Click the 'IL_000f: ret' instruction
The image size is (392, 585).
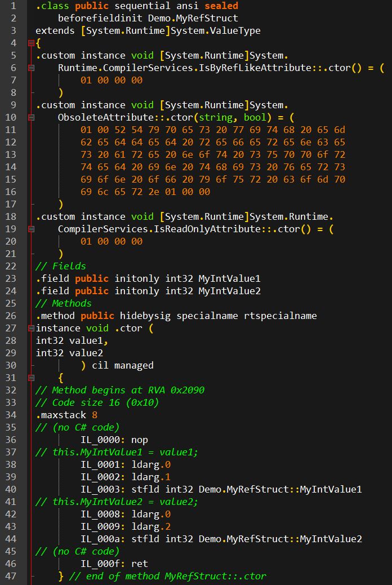click(114, 564)
